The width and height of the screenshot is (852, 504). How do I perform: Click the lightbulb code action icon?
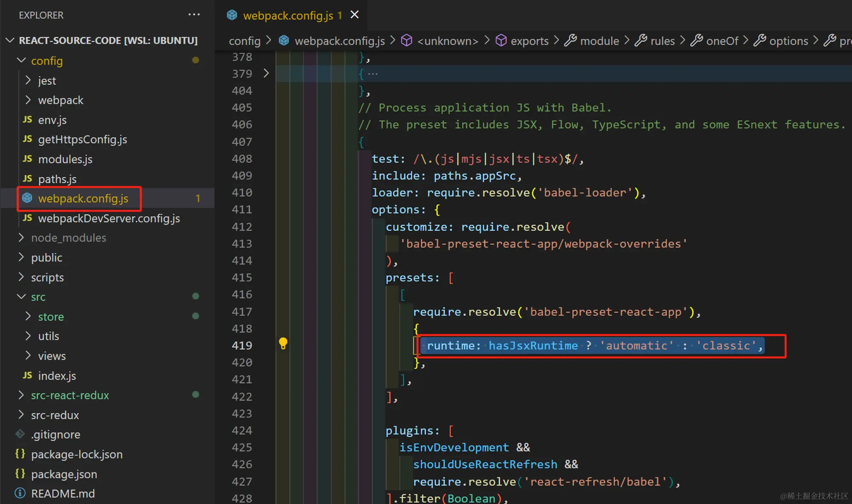click(283, 343)
